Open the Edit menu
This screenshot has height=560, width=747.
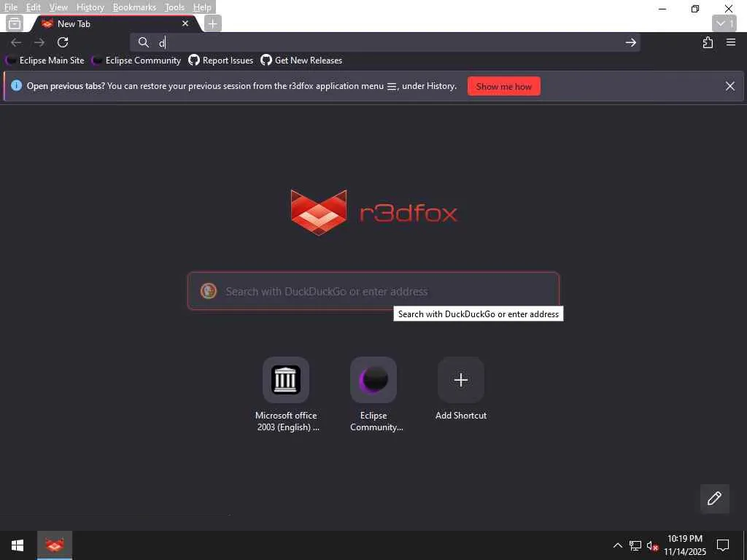coord(34,7)
